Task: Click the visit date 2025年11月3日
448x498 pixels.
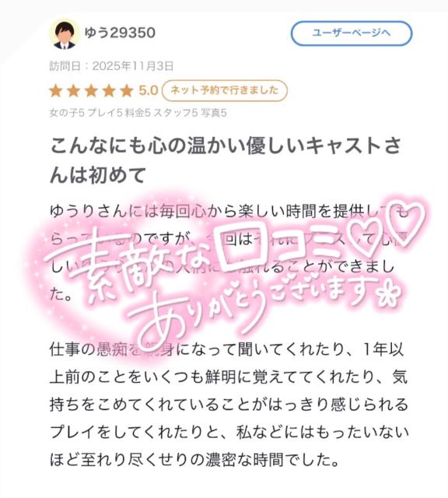Action: pyautogui.click(x=133, y=66)
